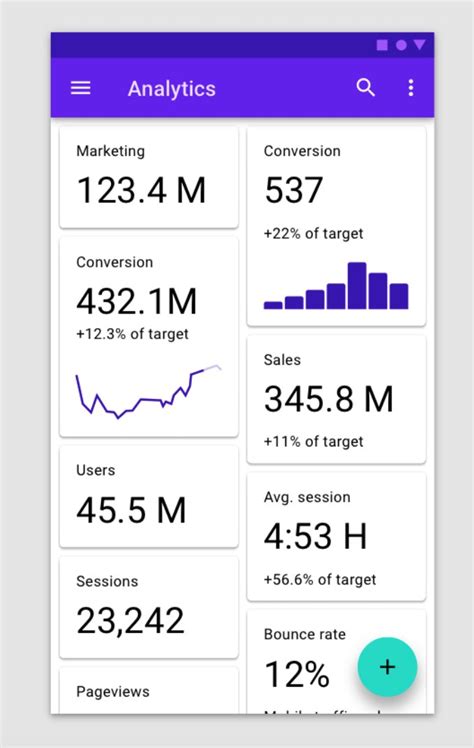The image size is (474, 748).
Task: Tap the search magnifier icon
Action: 366,88
